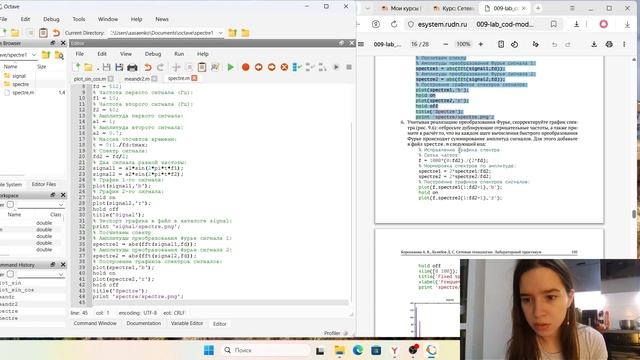Click the Windows taskbar search box
The image size is (640, 360).
[x=266, y=350]
